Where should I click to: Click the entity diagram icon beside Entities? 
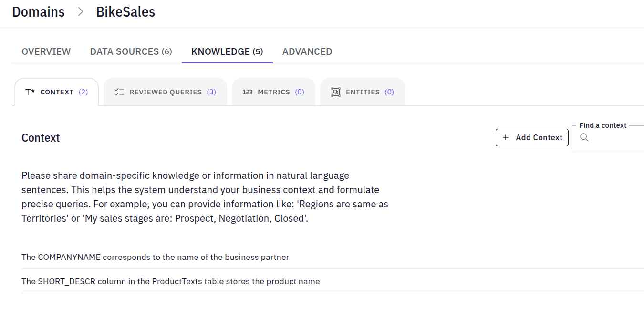coord(336,92)
